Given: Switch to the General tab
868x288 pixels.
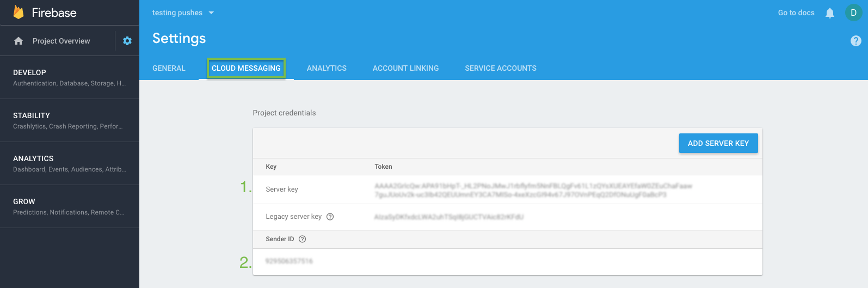Looking at the screenshot, I should tap(169, 68).
